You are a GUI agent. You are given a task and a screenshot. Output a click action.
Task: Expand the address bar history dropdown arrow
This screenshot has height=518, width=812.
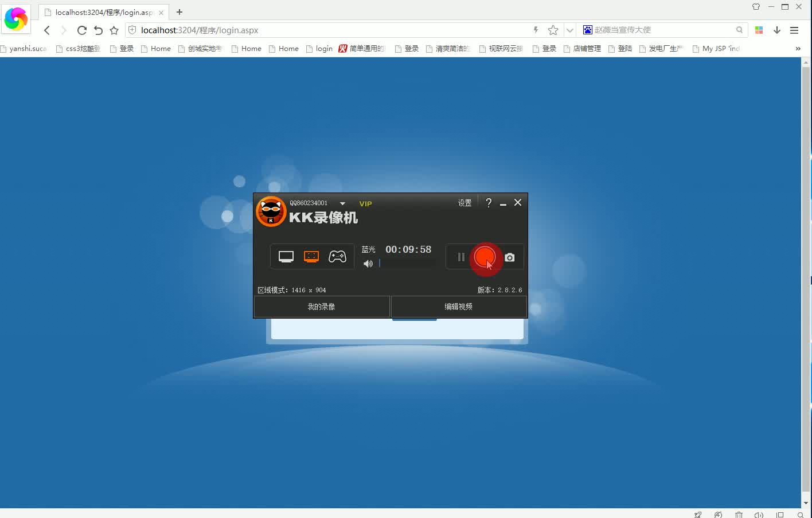click(x=569, y=30)
